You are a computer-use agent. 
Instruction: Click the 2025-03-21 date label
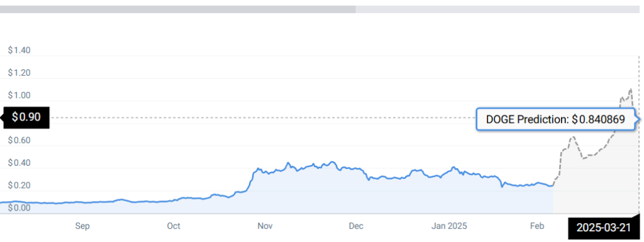point(604,228)
